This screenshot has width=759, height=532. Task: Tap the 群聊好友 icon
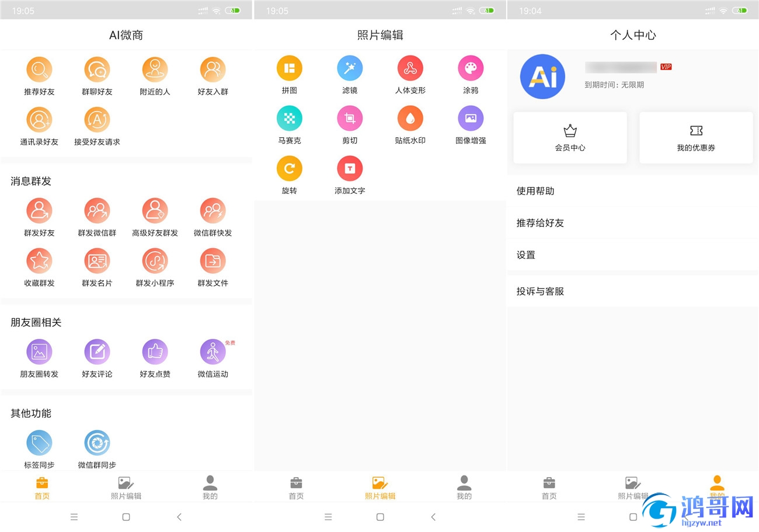point(97,69)
